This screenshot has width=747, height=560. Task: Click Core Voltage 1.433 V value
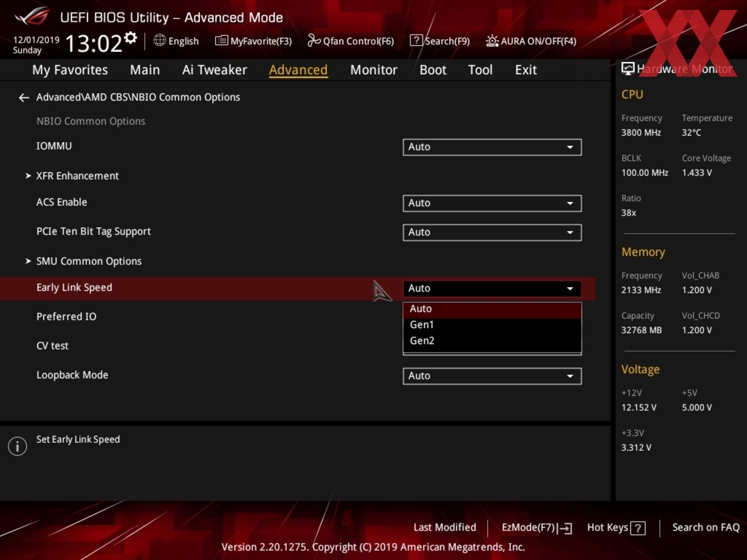coord(696,173)
